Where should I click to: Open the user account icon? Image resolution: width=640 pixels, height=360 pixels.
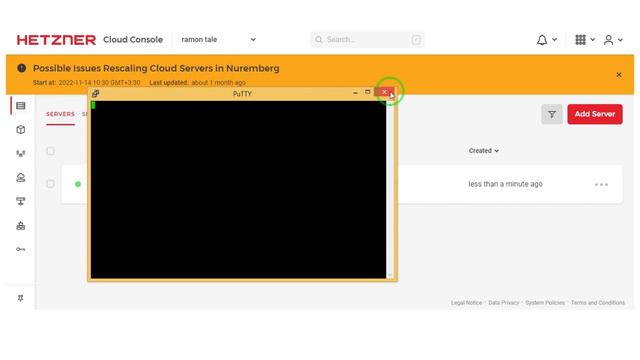608,40
